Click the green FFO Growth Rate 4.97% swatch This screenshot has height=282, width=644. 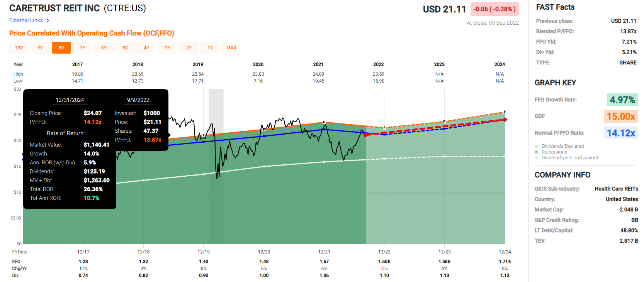[x=622, y=100]
